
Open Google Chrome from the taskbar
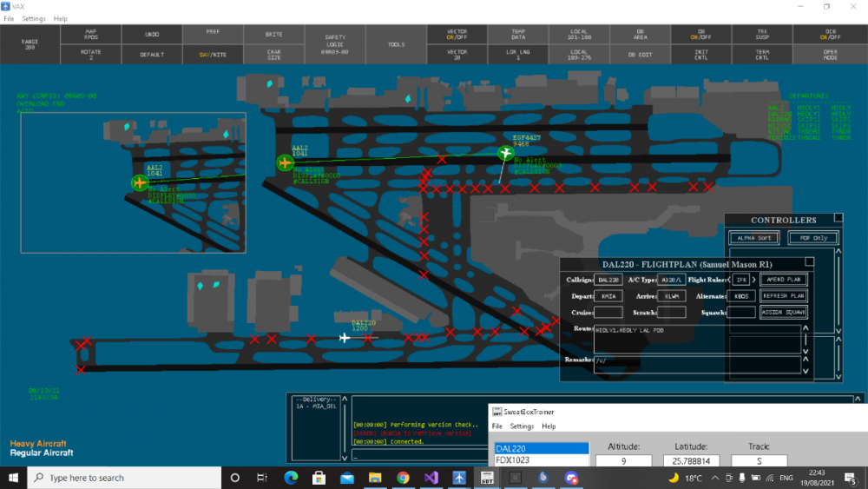tap(404, 478)
